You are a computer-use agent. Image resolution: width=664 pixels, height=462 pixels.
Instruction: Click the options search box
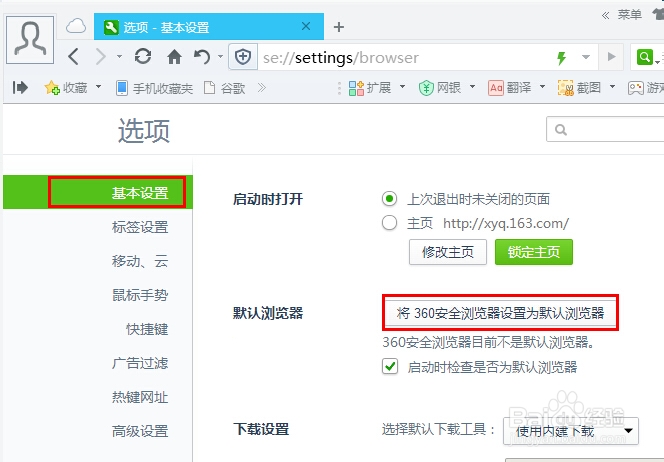(606, 129)
